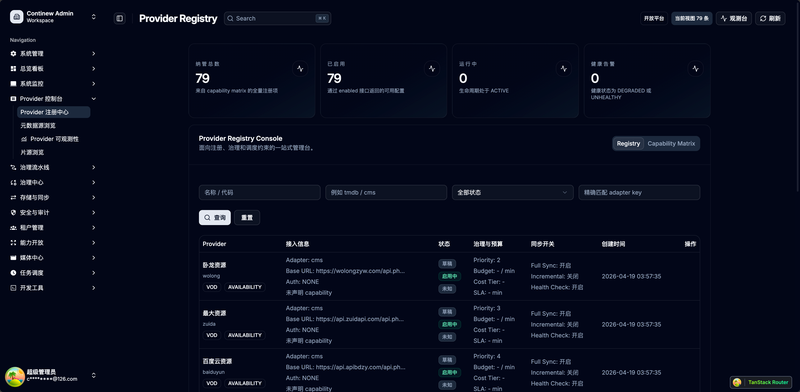Toggle the sidebar collapse icon
This screenshot has height=392, width=800.
(x=119, y=18)
